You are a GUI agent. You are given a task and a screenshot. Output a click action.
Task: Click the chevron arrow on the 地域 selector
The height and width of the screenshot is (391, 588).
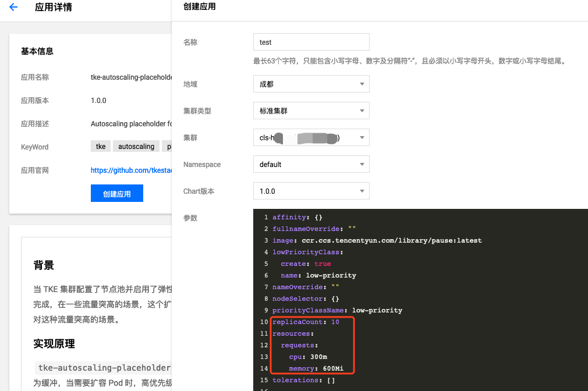(362, 83)
